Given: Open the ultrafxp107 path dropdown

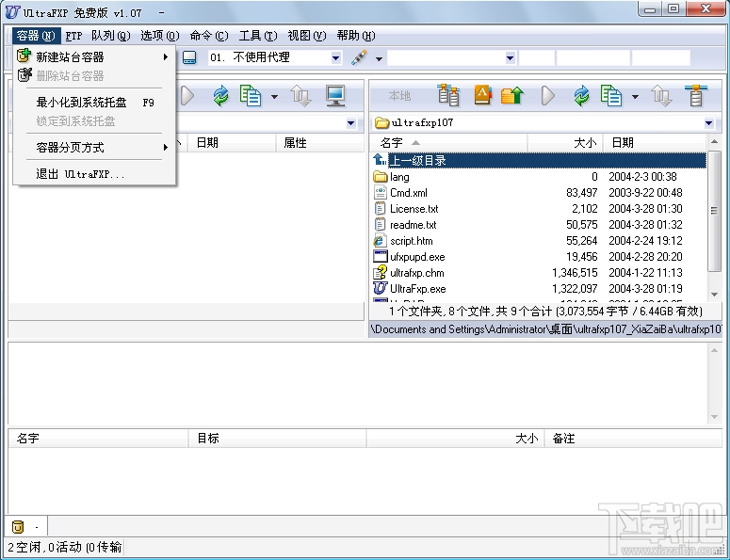Looking at the screenshot, I should coord(709,123).
